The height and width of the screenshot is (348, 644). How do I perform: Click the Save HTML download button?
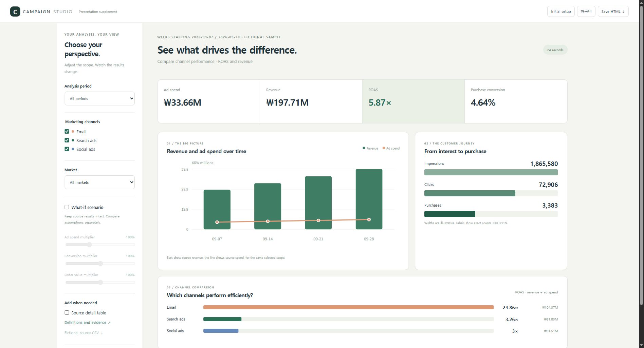coord(613,12)
